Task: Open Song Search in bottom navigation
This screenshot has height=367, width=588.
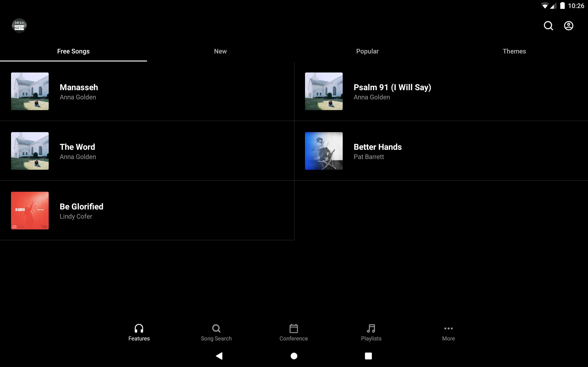Action: [x=216, y=332]
